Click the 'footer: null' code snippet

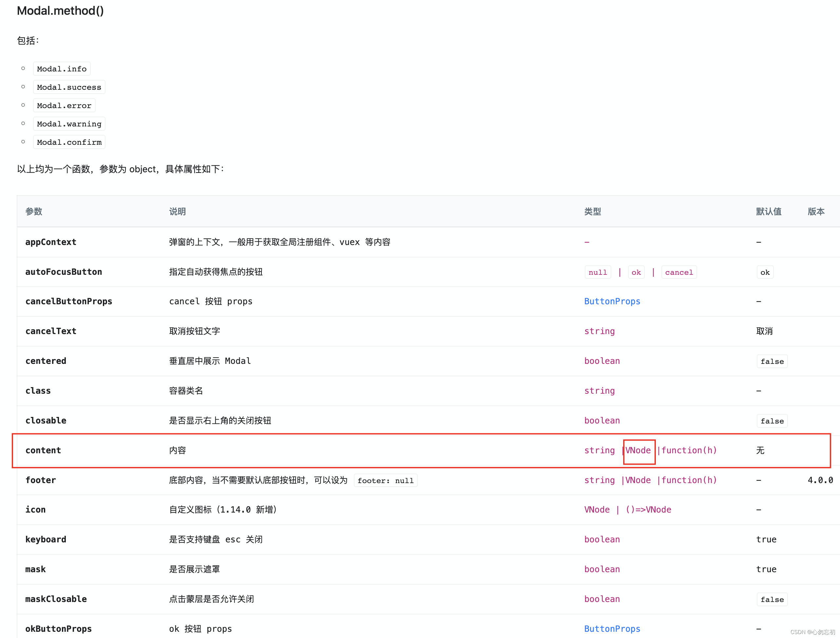[x=385, y=480]
